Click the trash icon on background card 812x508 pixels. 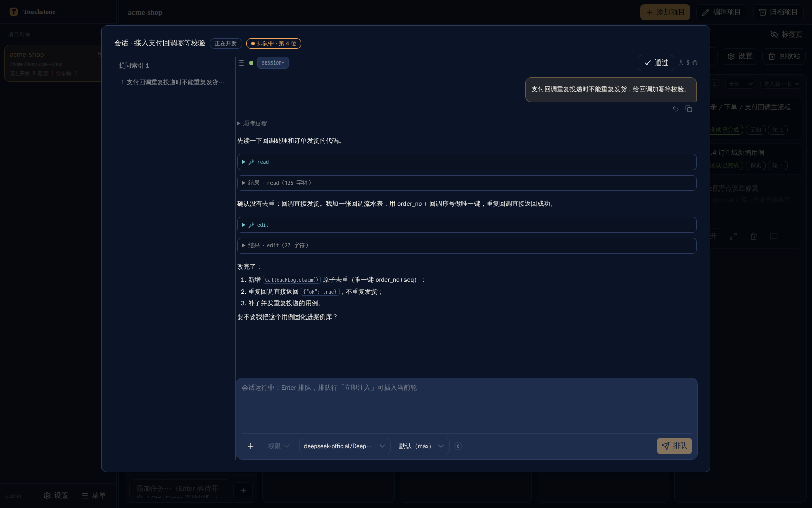coord(754,236)
